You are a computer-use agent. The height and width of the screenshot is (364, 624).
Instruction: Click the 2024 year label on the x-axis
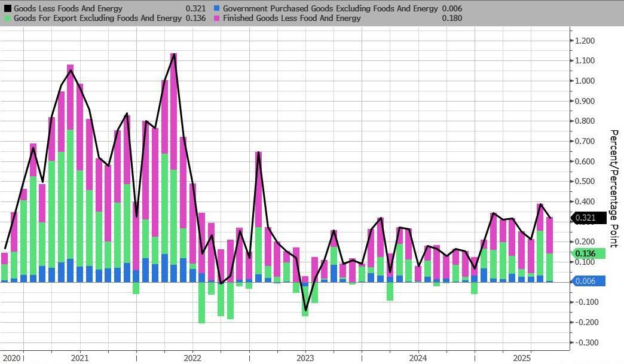tap(418, 358)
